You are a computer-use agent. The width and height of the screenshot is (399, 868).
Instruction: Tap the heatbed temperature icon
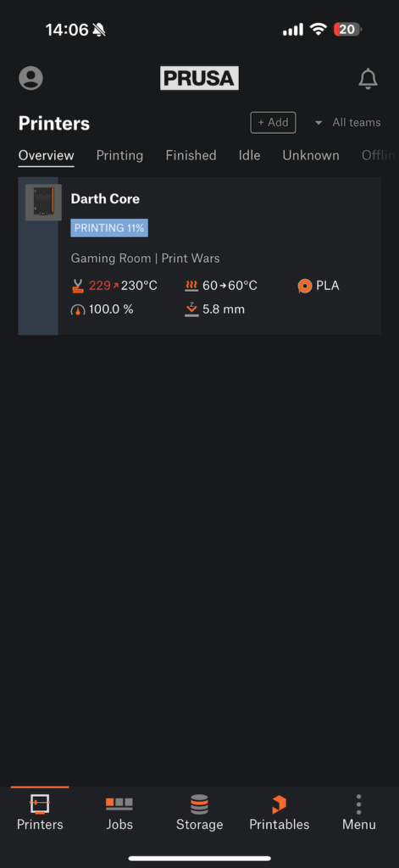pos(191,287)
